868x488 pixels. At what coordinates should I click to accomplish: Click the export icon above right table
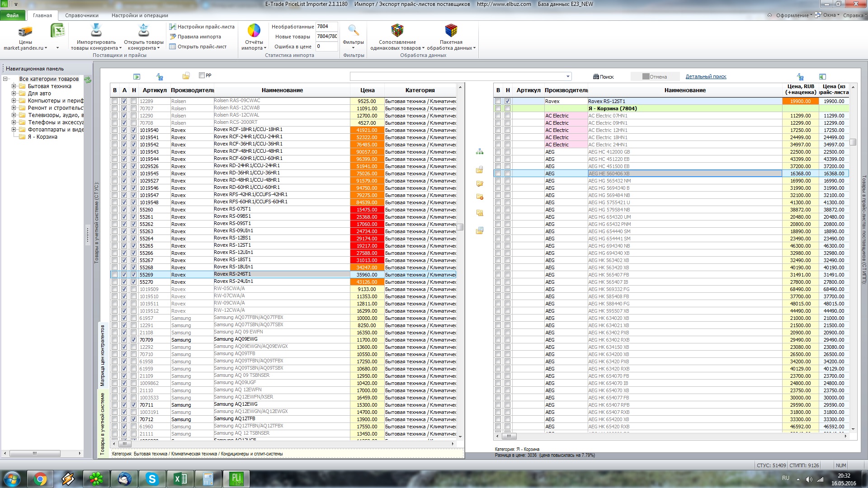822,77
